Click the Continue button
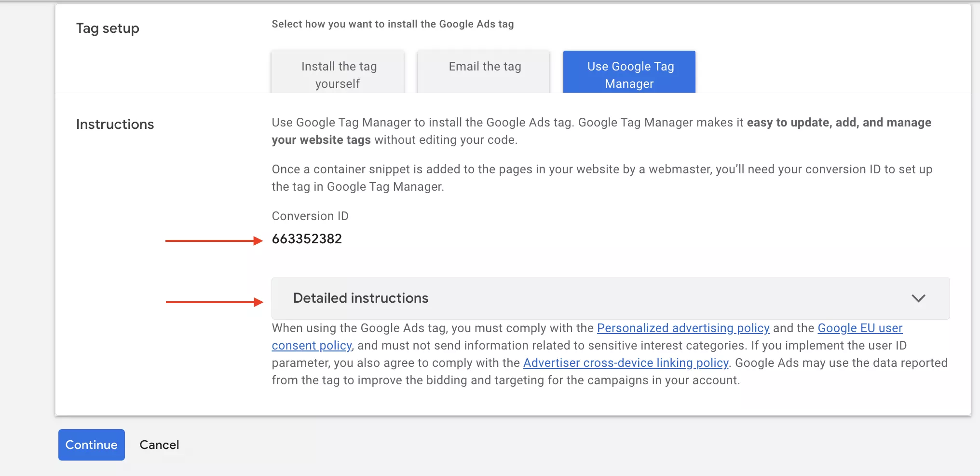The height and width of the screenshot is (476, 980). pyautogui.click(x=92, y=445)
